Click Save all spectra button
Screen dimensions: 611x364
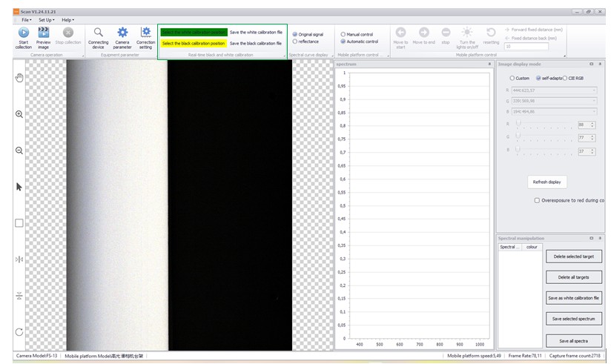[x=574, y=341]
